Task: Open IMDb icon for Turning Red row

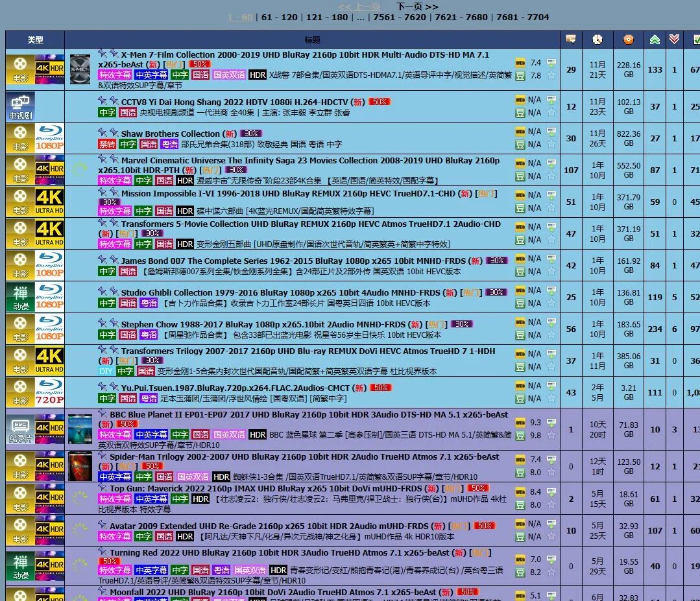Action: pos(520,559)
